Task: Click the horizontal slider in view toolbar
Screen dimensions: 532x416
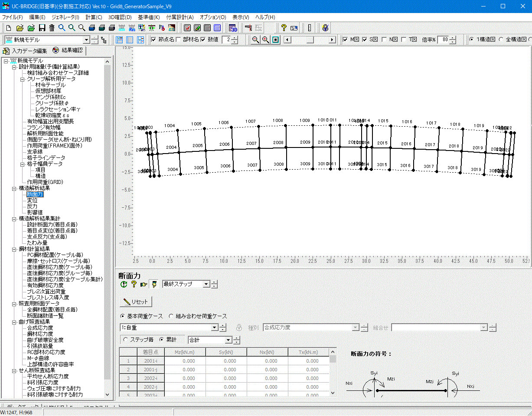Action: [310, 40]
